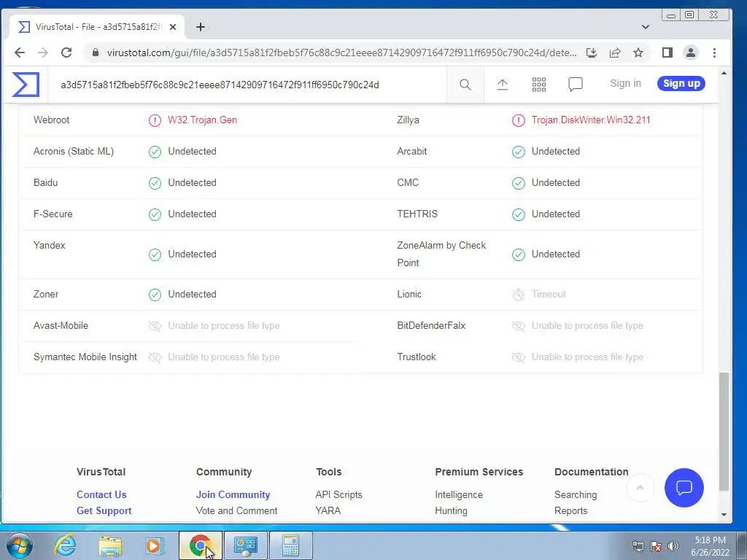
Task: Click the Sign up button
Action: click(681, 83)
